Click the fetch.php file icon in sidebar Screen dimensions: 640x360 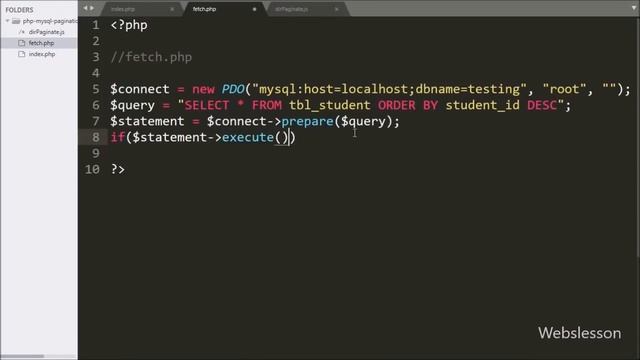22,43
